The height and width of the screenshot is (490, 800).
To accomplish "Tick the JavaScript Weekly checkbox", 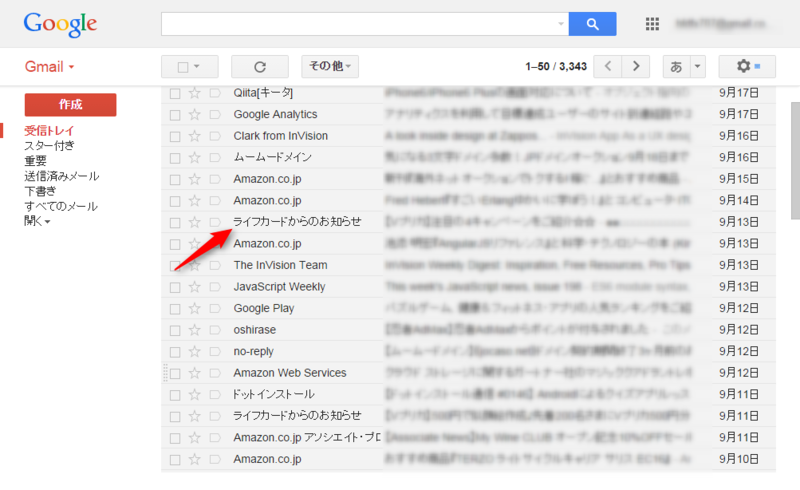I will point(175,287).
